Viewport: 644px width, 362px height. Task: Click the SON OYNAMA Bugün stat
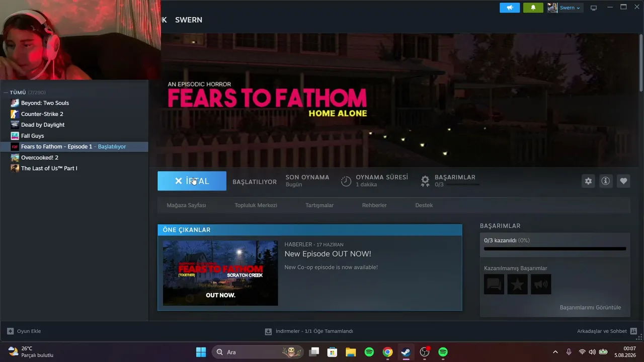[307, 181]
